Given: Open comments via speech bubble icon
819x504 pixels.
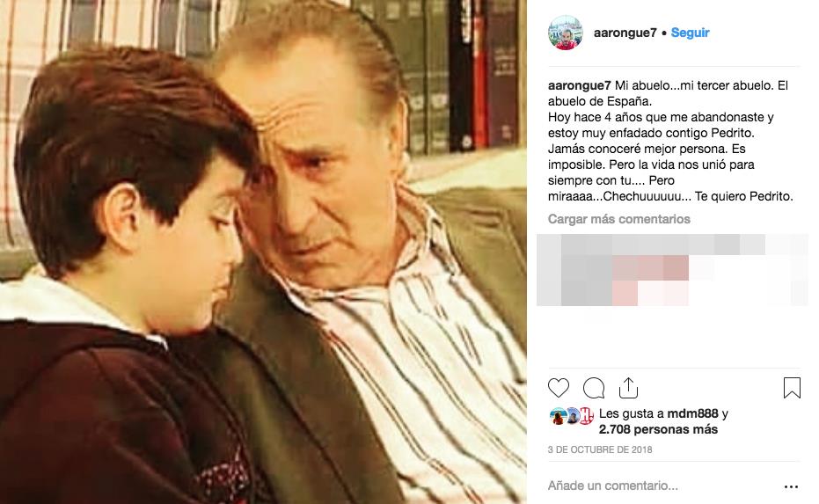Looking at the screenshot, I should [594, 388].
